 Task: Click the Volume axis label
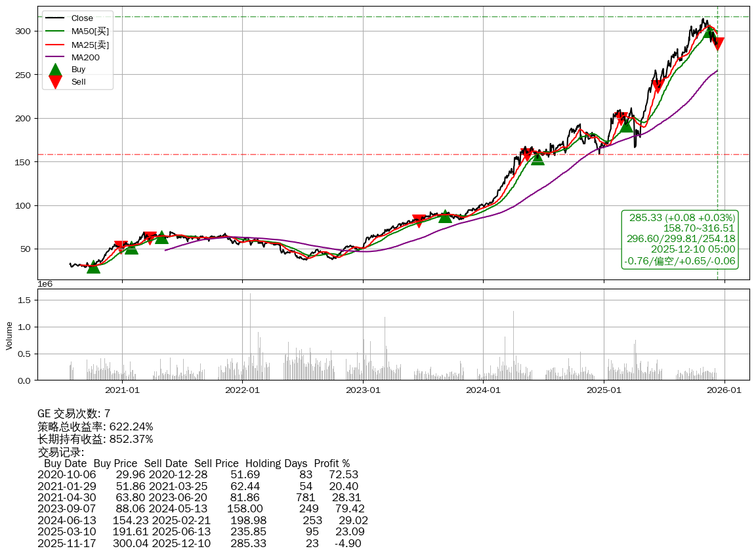pos(9,335)
